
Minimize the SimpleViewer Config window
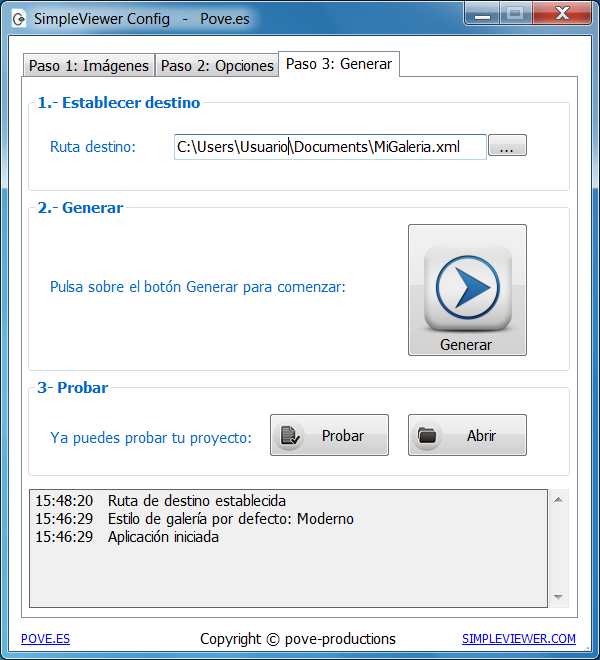(x=484, y=14)
